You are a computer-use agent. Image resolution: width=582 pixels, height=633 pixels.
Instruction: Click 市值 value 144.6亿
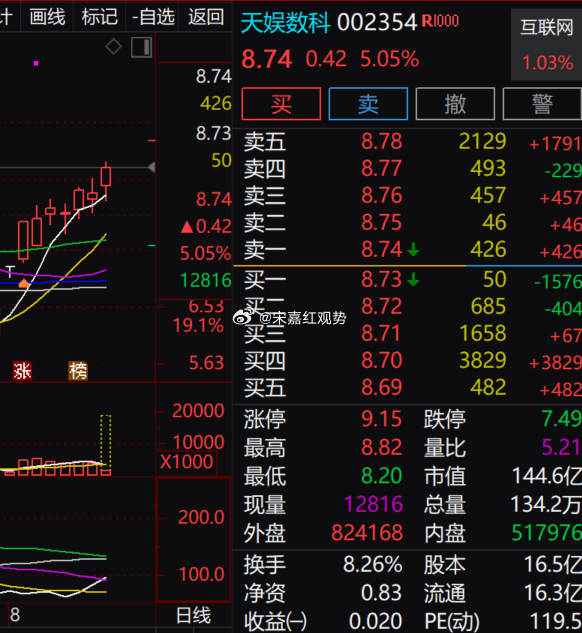click(546, 476)
